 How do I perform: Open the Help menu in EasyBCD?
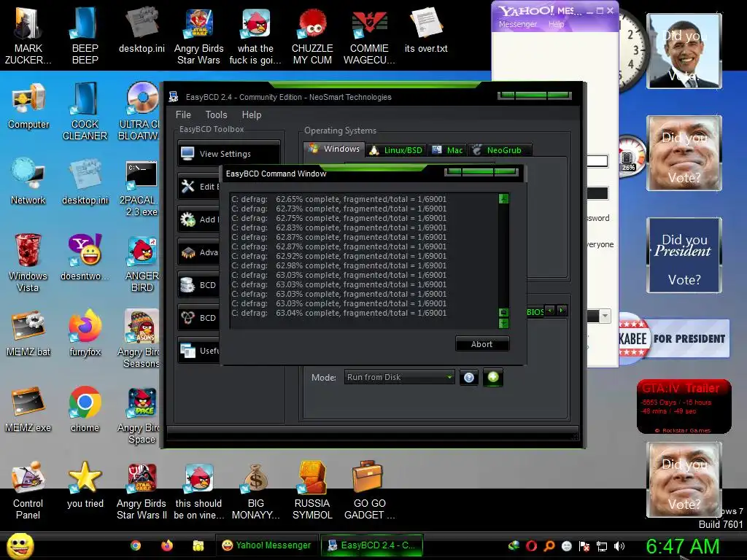tap(252, 114)
